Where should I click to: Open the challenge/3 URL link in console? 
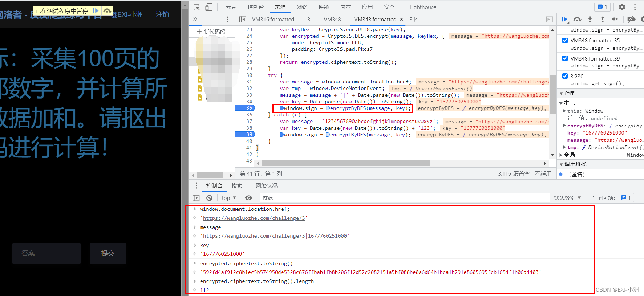(x=254, y=218)
